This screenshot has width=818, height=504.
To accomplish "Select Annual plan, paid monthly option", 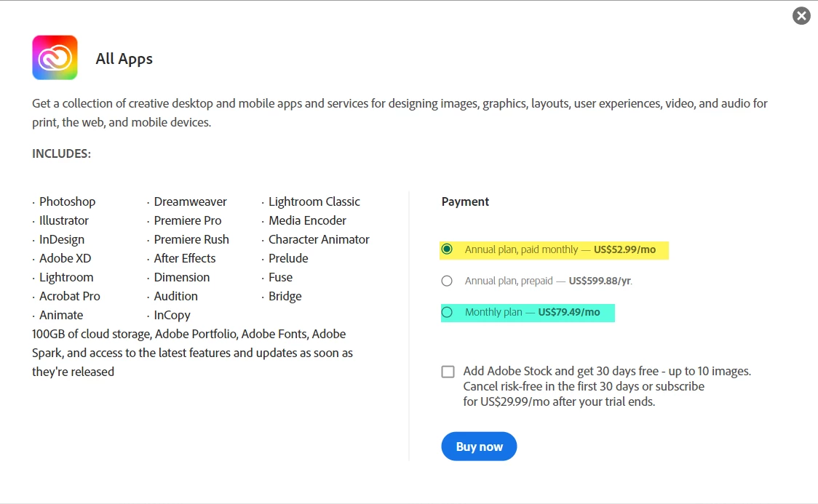I will click(x=447, y=249).
